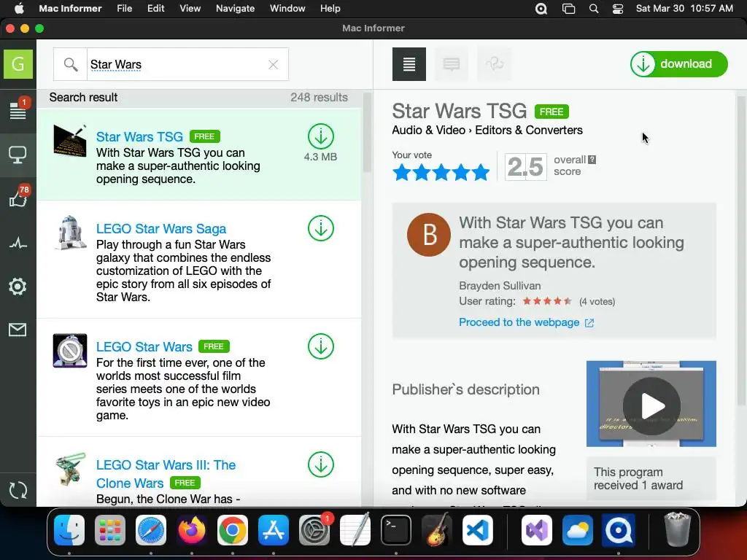The image size is (747, 560).
Task: Open Terminal from the Dock
Action: 396,530
